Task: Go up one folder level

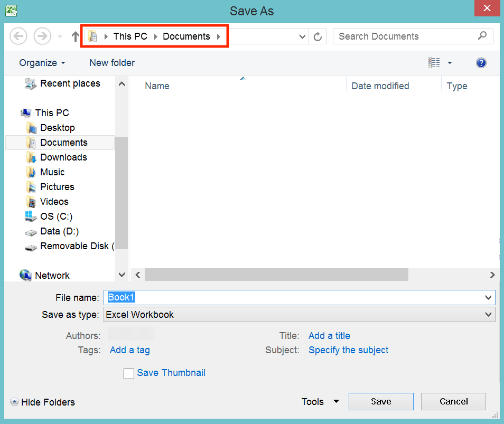Action: (x=75, y=36)
